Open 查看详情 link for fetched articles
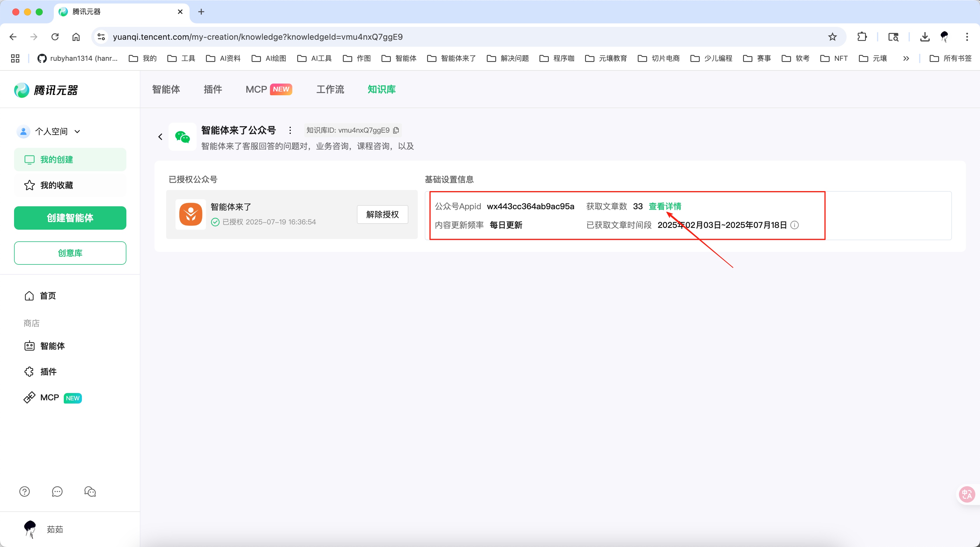 tap(665, 206)
